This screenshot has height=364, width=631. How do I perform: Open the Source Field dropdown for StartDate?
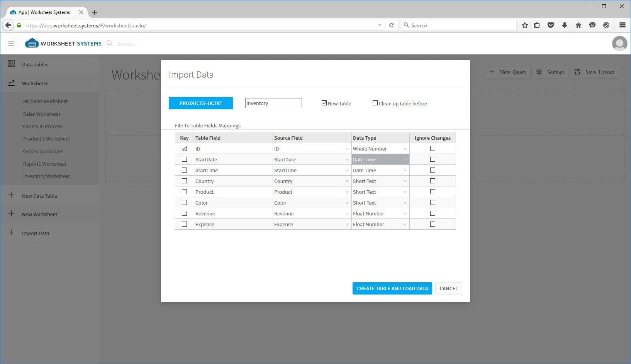[x=347, y=160]
